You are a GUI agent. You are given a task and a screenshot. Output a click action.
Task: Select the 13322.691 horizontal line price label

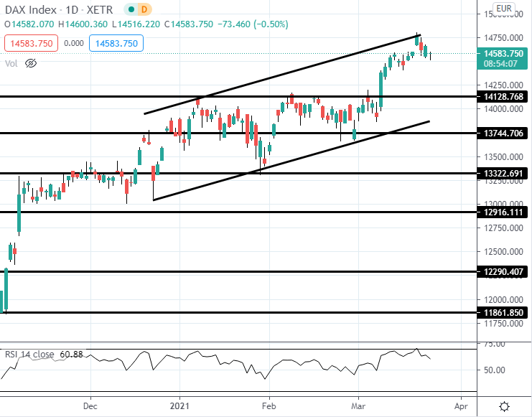click(503, 174)
